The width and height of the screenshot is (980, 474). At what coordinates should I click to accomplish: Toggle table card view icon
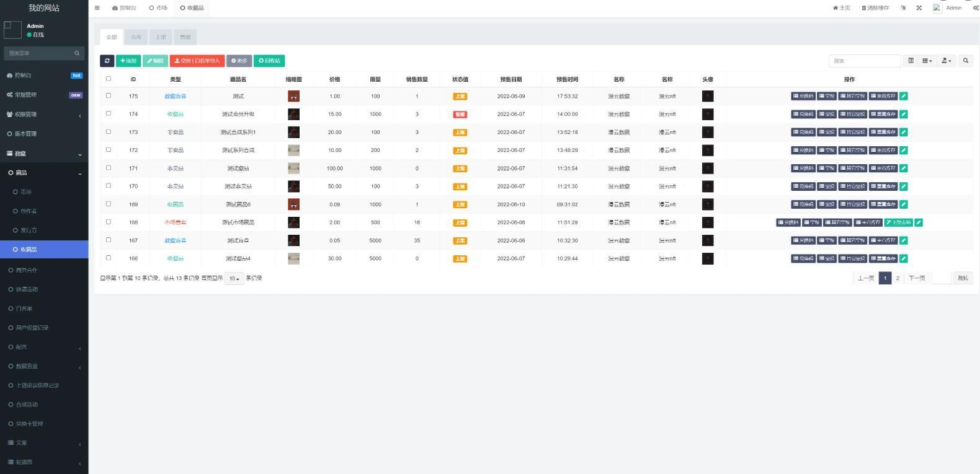coord(911,61)
